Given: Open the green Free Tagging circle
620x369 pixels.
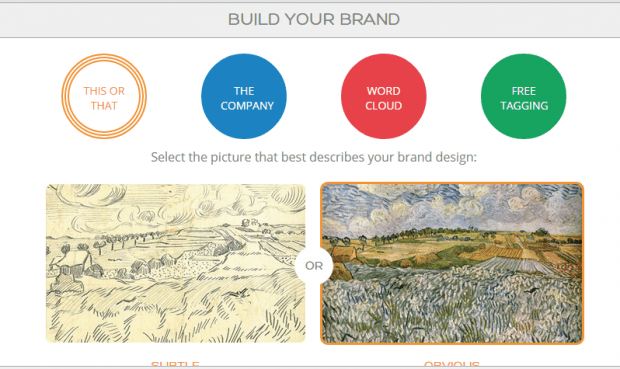Looking at the screenshot, I should (524, 97).
